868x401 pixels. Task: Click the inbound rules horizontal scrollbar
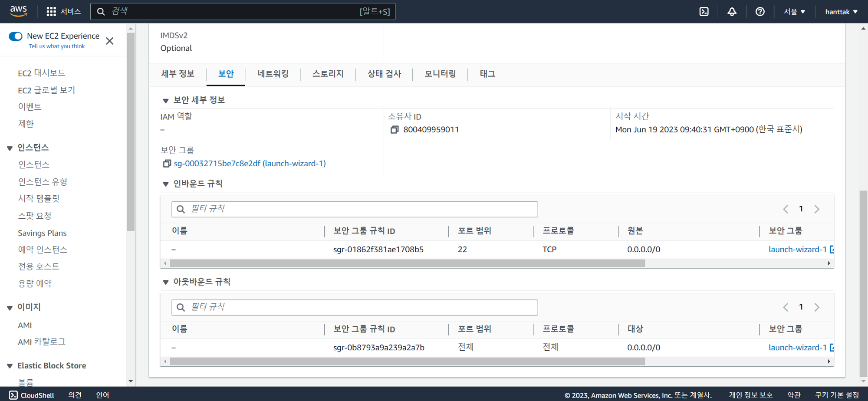[407, 263]
